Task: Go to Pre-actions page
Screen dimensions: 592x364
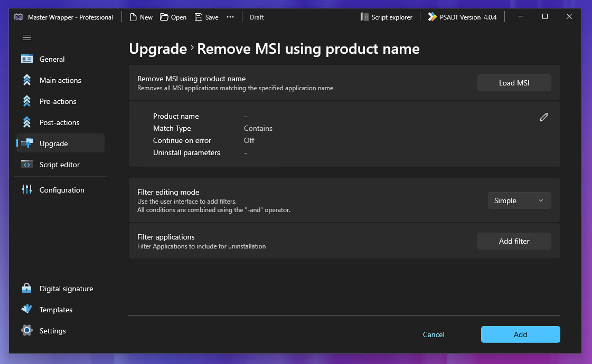Action: coord(60,101)
